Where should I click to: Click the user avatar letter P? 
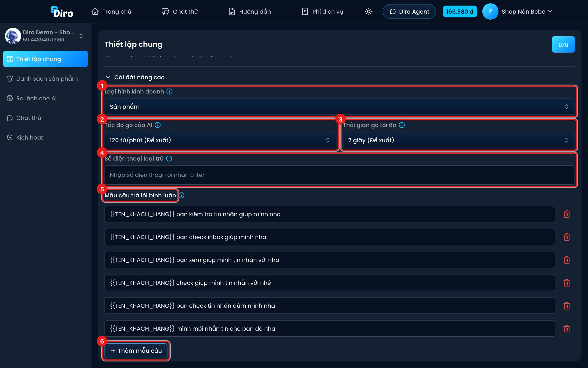point(490,11)
